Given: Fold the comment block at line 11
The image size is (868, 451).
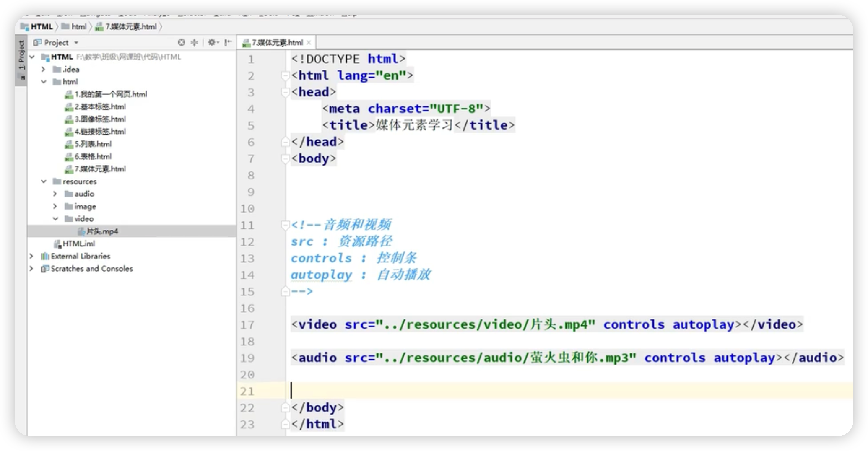Looking at the screenshot, I should point(285,225).
